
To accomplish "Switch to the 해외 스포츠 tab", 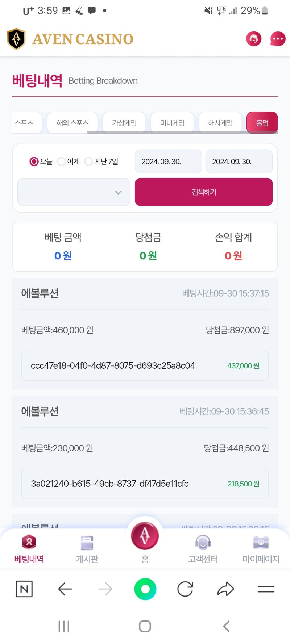I will pos(72,123).
